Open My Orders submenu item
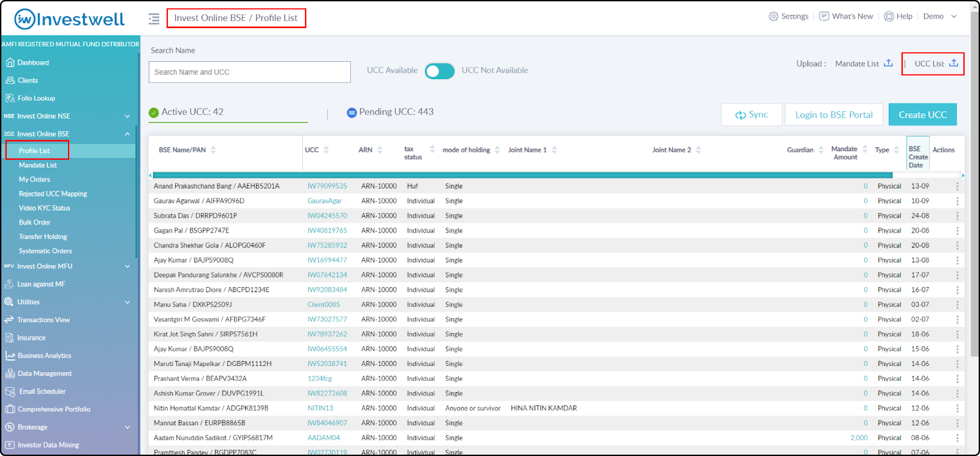The width and height of the screenshot is (980, 456). point(34,179)
